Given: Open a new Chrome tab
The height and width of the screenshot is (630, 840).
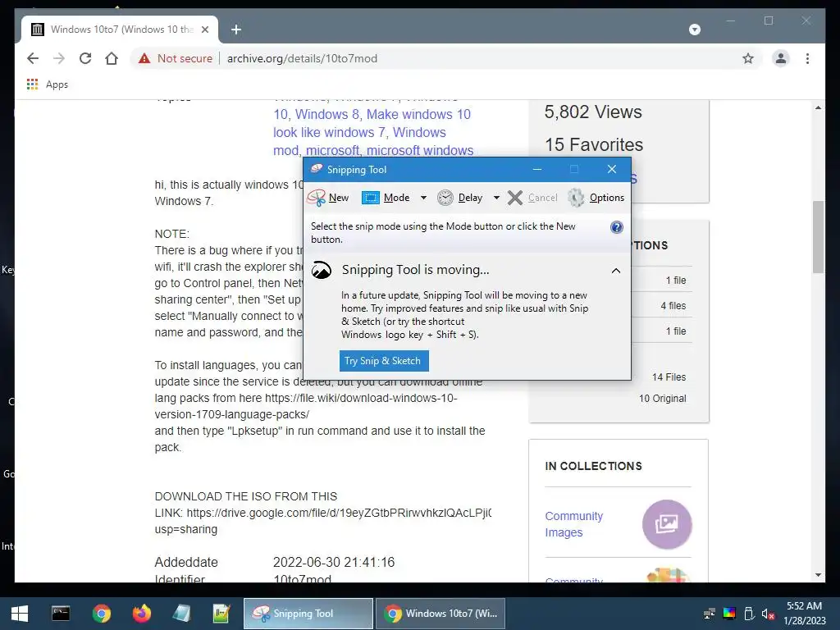Looking at the screenshot, I should point(236,30).
